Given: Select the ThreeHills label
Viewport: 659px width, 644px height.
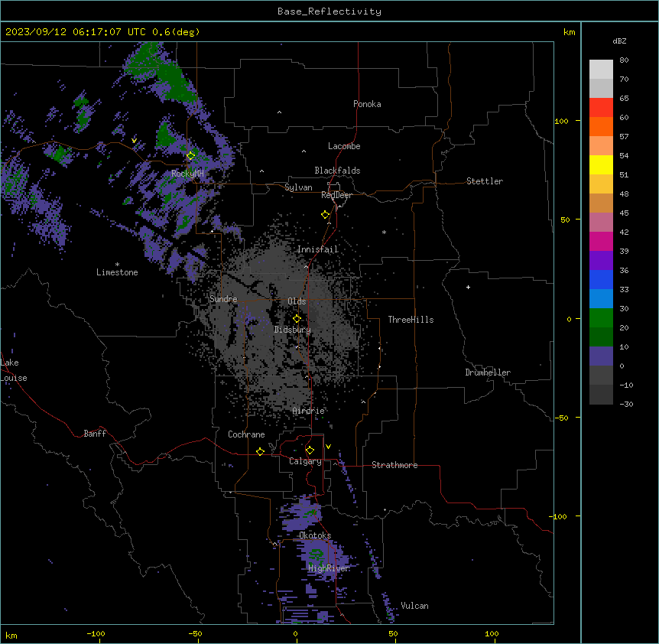Looking at the screenshot, I should (411, 320).
